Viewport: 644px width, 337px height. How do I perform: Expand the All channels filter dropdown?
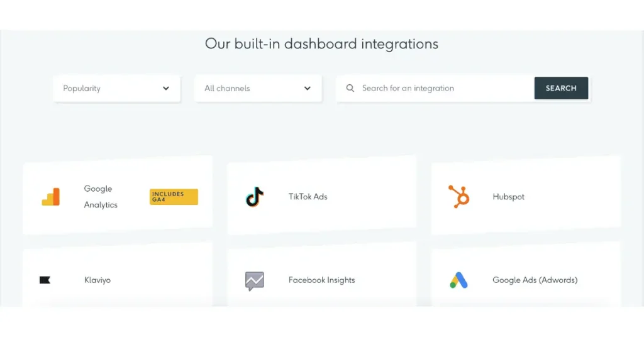pyautogui.click(x=258, y=89)
